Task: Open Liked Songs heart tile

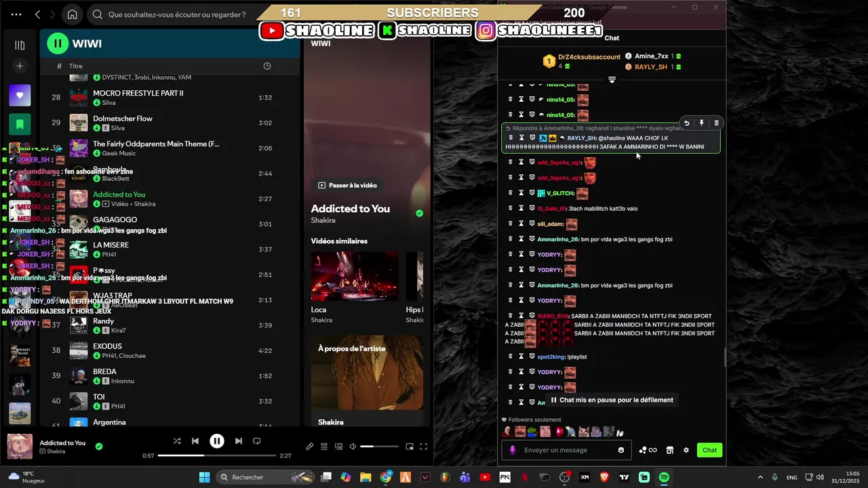Action: pos(20,96)
